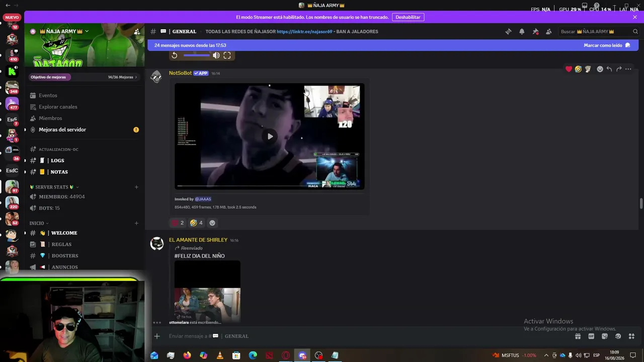Open the server with 477 unread badge
This screenshot has width=644, height=362.
click(12, 103)
